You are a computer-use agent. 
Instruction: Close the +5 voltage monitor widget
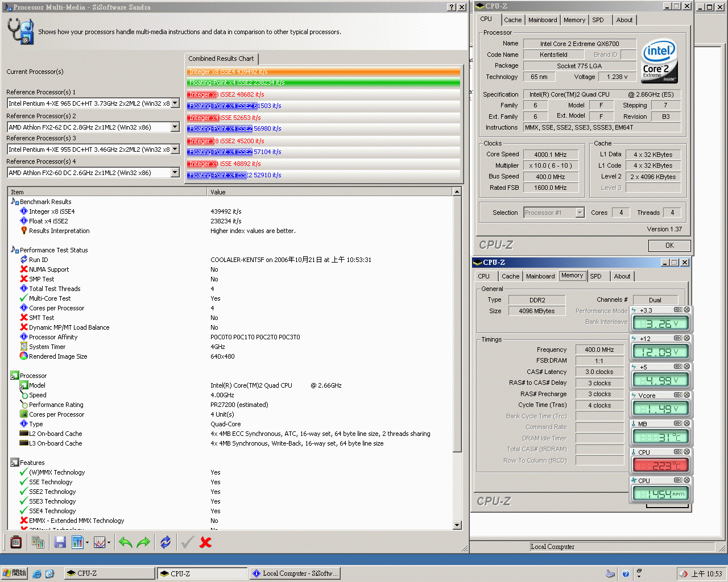(686, 367)
